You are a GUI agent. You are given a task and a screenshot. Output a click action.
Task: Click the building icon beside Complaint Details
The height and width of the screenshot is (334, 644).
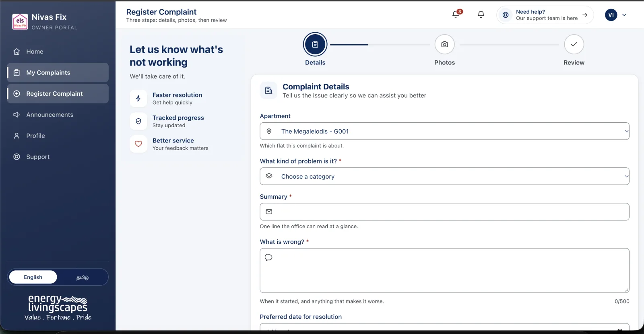coord(268,91)
